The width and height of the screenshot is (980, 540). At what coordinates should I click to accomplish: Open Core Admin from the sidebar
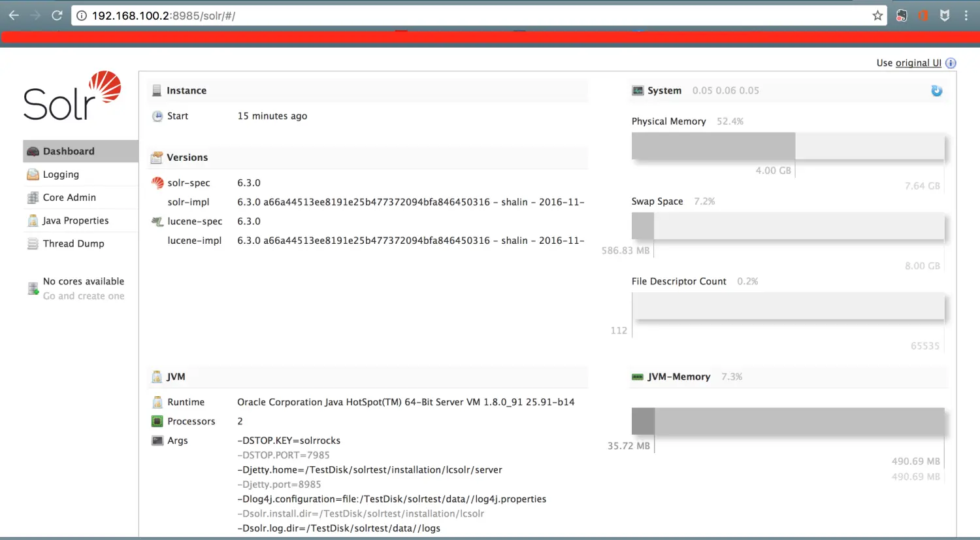69,197
